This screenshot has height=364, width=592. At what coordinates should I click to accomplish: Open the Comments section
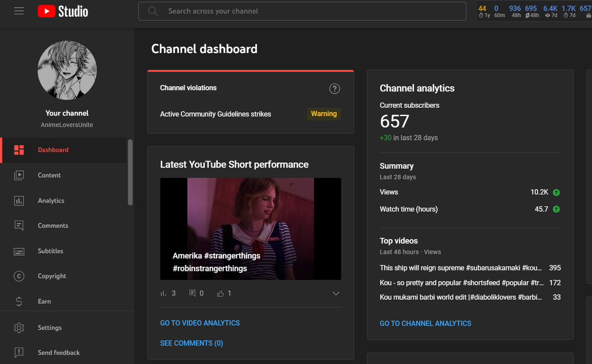tap(63, 226)
